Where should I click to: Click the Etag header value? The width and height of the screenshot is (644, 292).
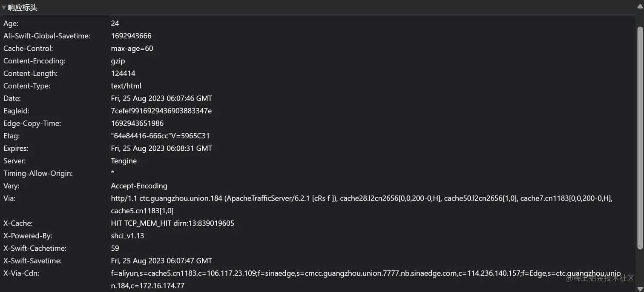[160, 136]
